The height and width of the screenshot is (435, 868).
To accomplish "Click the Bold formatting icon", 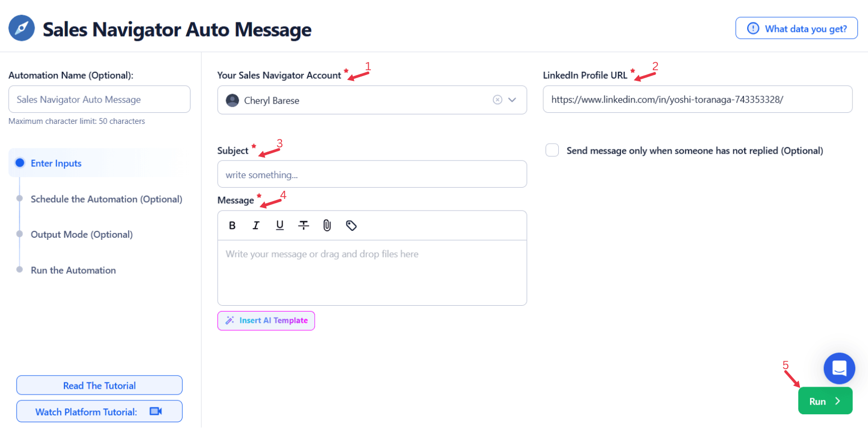I will click(232, 225).
